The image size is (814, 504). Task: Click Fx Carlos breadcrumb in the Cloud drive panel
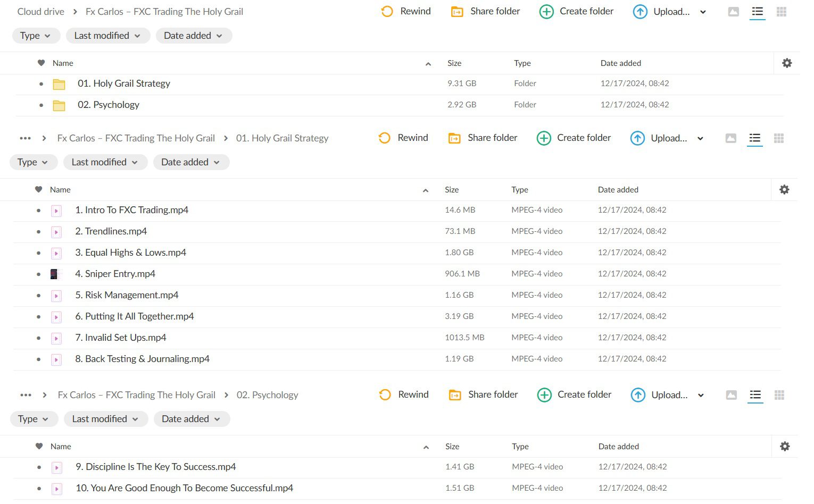point(164,12)
